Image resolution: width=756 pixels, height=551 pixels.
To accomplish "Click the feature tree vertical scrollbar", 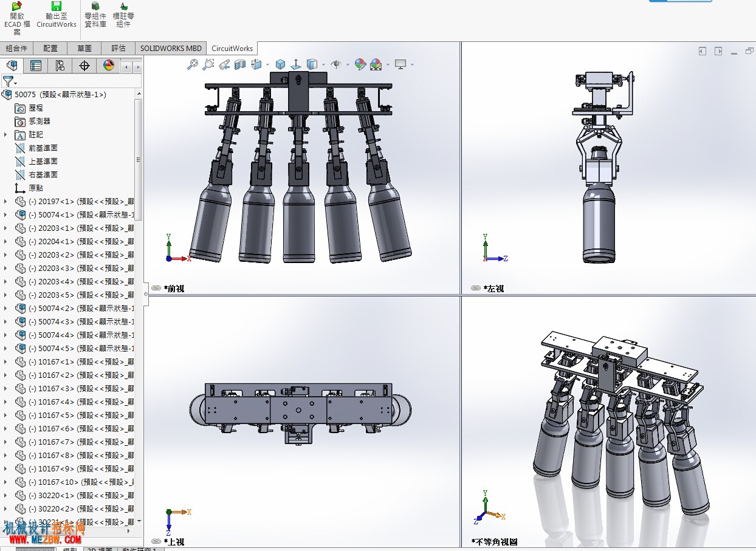I will 139,160.
